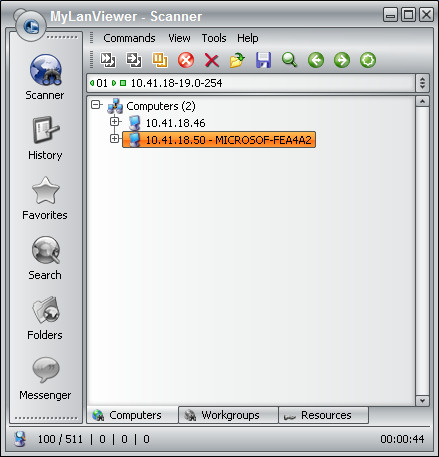The width and height of the screenshot is (439, 457).
Task: Click the IP range stepper arrows
Action: point(422,83)
